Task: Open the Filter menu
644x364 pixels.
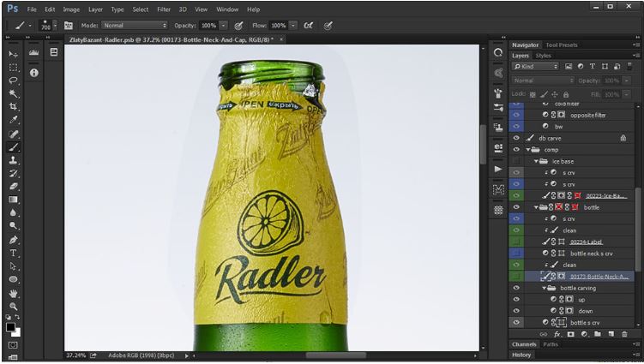Action: [164, 9]
